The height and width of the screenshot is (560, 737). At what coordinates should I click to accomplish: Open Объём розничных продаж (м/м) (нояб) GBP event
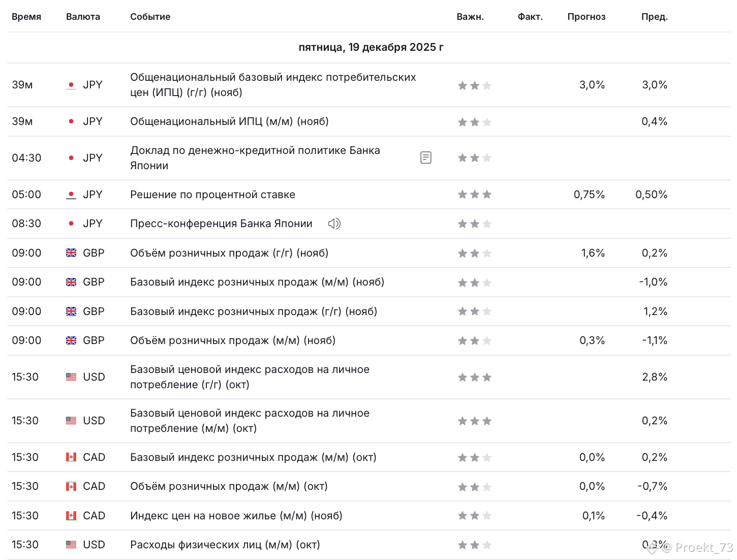pos(233,340)
